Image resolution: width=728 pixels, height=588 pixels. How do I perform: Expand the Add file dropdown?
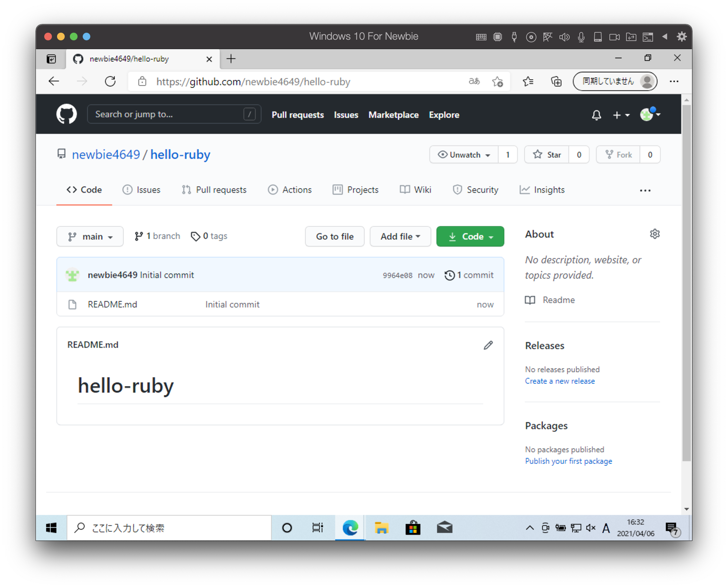pyautogui.click(x=400, y=236)
